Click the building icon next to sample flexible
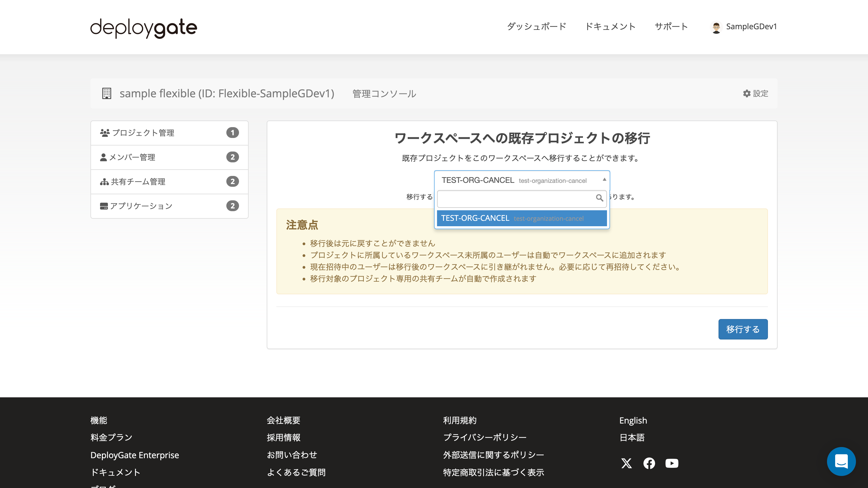Image resolution: width=868 pixels, height=488 pixels. click(106, 93)
